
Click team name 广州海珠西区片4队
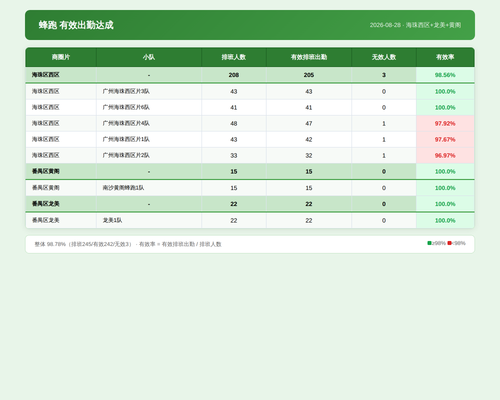(126, 123)
